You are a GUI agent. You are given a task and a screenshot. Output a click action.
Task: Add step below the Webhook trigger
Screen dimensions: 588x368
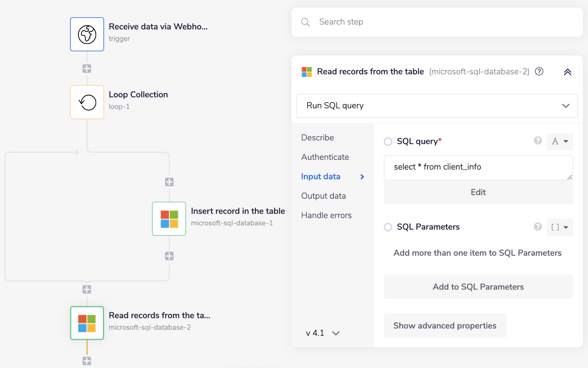coord(87,69)
